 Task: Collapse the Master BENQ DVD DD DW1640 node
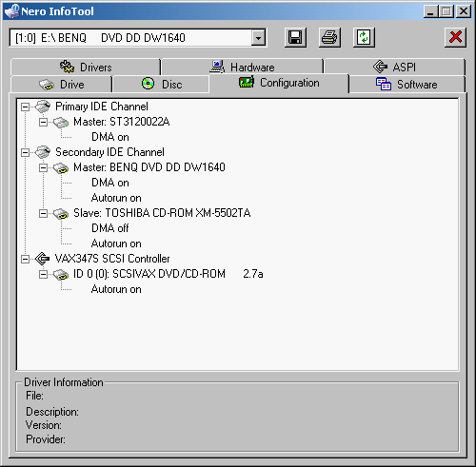pyautogui.click(x=43, y=167)
